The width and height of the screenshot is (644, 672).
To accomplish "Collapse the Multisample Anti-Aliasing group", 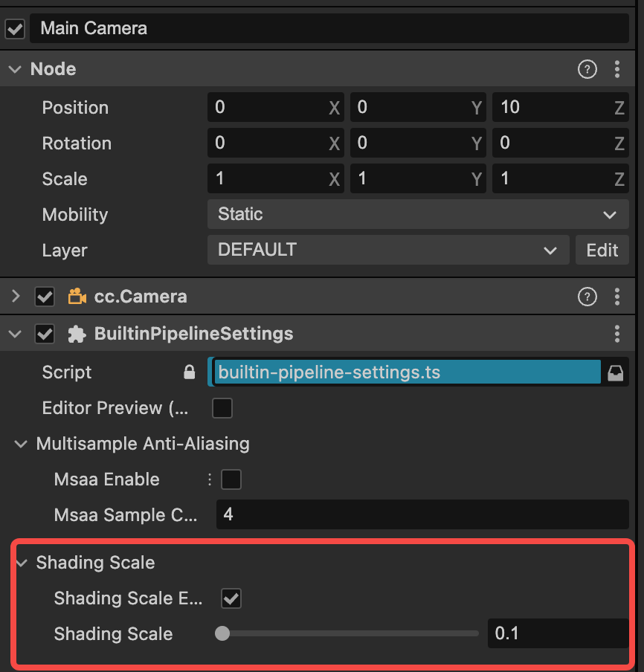I will [21, 445].
